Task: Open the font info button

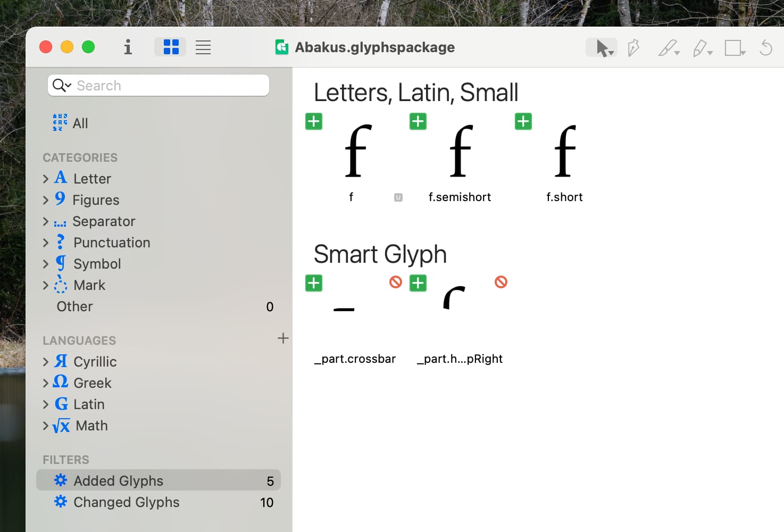Action: click(x=128, y=47)
